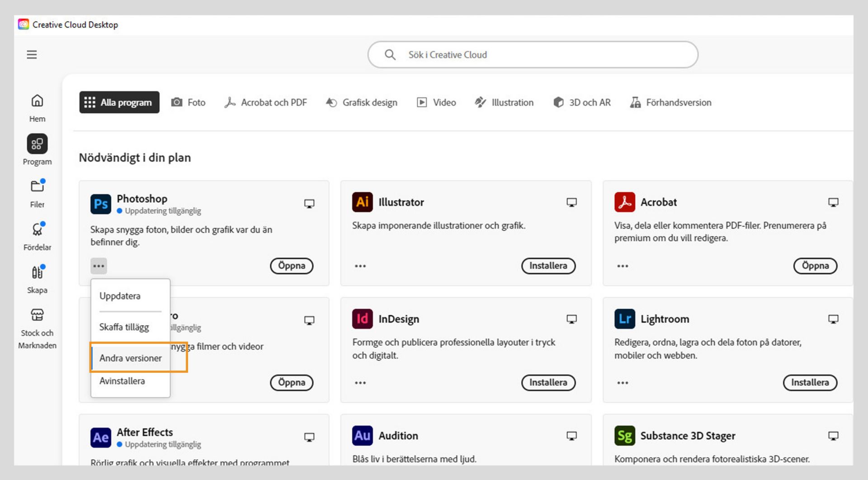Choose Andra versioner from the menu
Image resolution: width=868 pixels, height=480 pixels.
point(130,358)
